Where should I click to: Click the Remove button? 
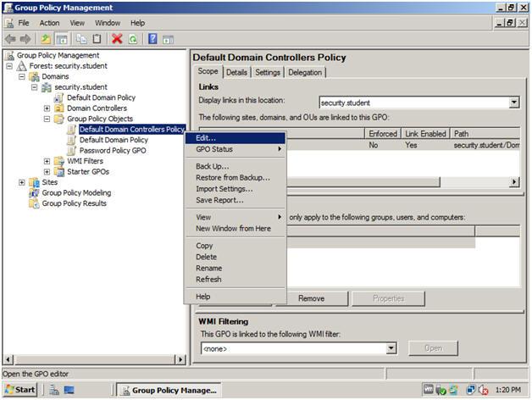(x=312, y=298)
